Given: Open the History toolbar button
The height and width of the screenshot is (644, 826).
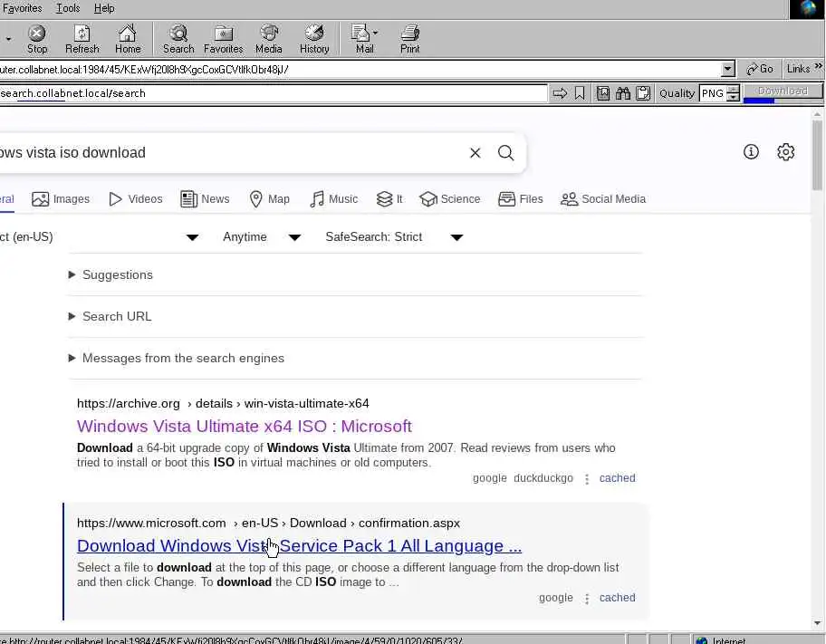Looking at the screenshot, I should [314, 40].
